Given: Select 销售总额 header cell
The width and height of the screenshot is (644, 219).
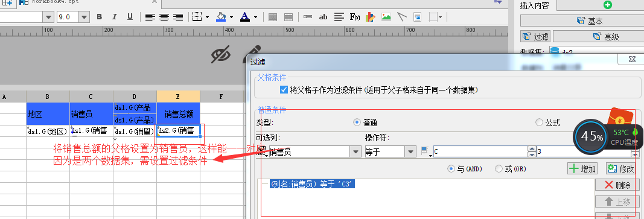Looking at the screenshot, I should click(x=179, y=114).
